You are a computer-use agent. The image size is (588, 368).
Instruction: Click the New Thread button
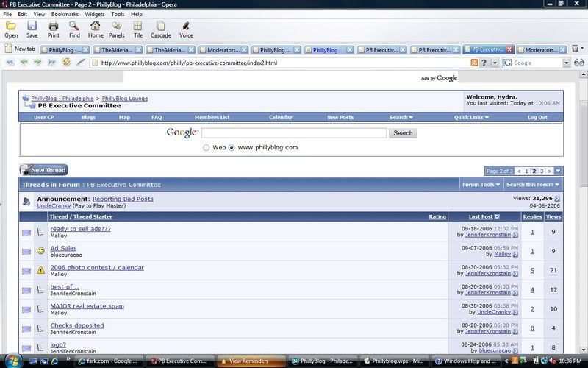[x=44, y=170]
